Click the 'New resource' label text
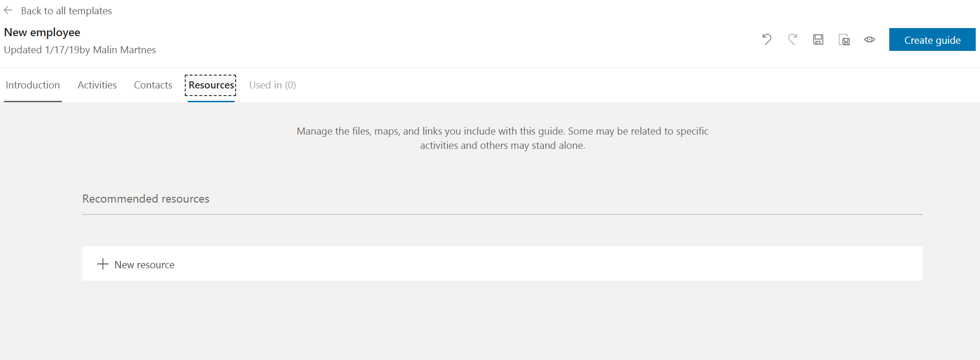This screenshot has height=360, width=980. (144, 265)
